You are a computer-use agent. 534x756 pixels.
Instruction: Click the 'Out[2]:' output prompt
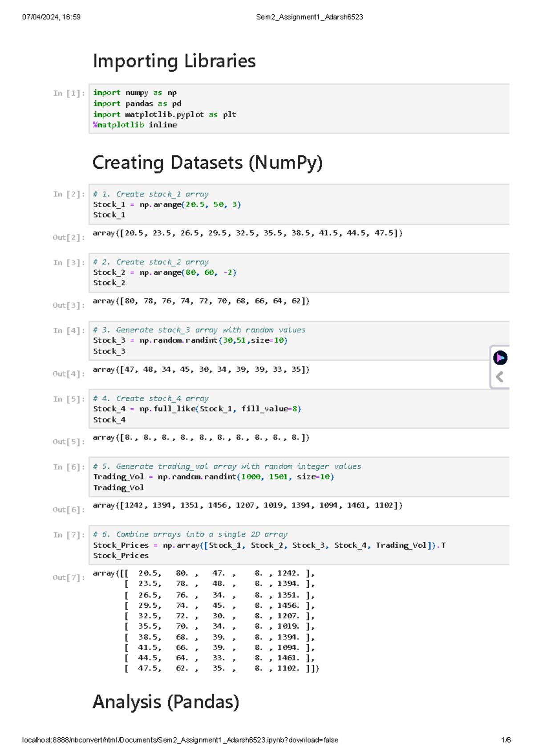point(69,237)
